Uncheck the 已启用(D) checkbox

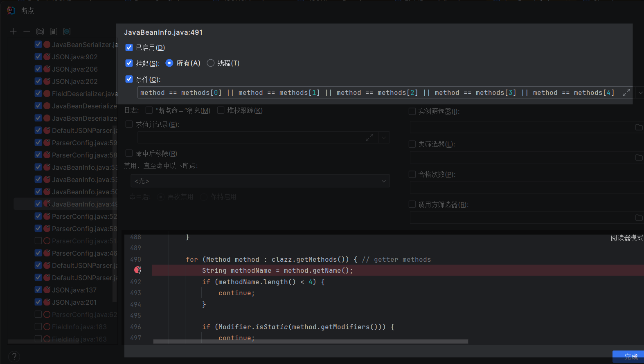(x=129, y=47)
